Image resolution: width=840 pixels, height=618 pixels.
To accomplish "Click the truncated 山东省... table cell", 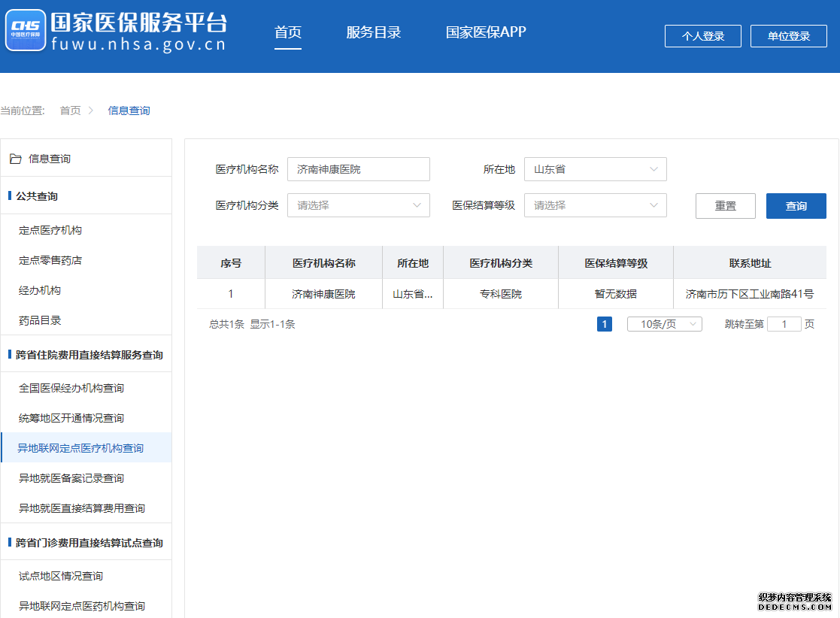I will click(x=413, y=294).
